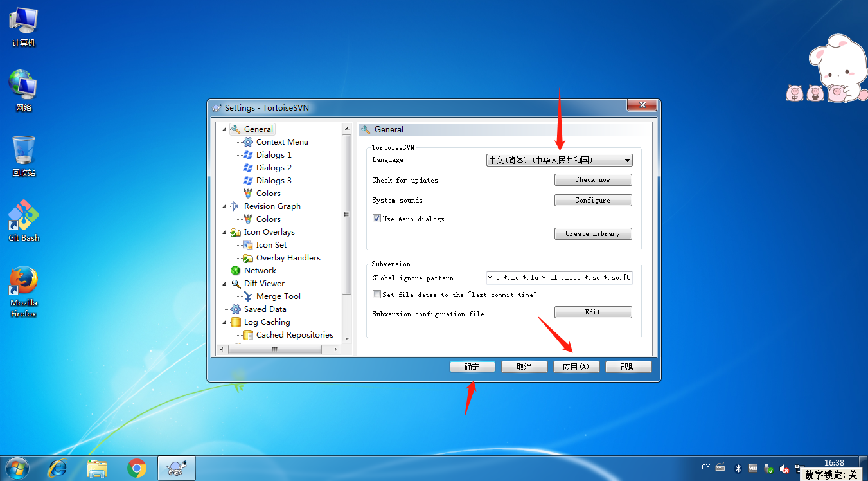Click Edit for Subversion configuration file

point(593,313)
